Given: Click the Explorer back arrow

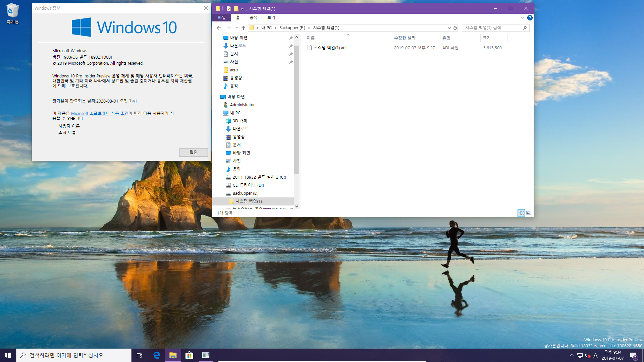Looking at the screenshot, I should coord(219,28).
